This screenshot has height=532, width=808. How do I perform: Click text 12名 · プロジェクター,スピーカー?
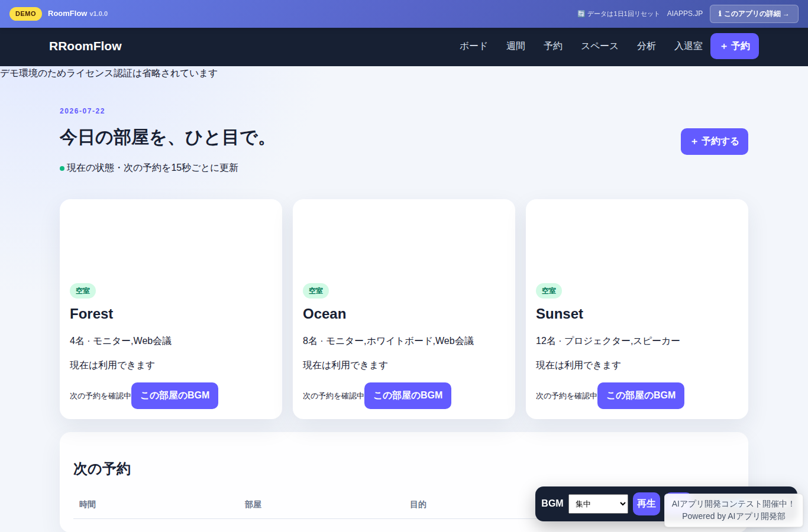click(x=608, y=341)
